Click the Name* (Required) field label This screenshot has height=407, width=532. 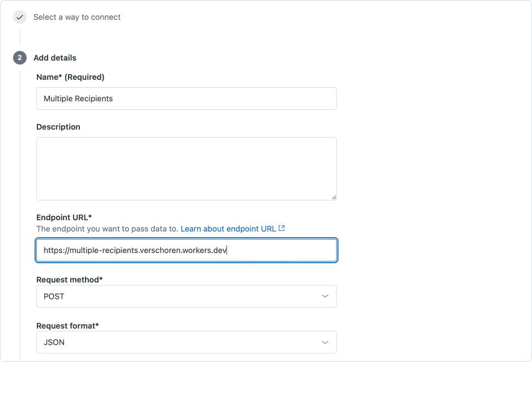70,77
